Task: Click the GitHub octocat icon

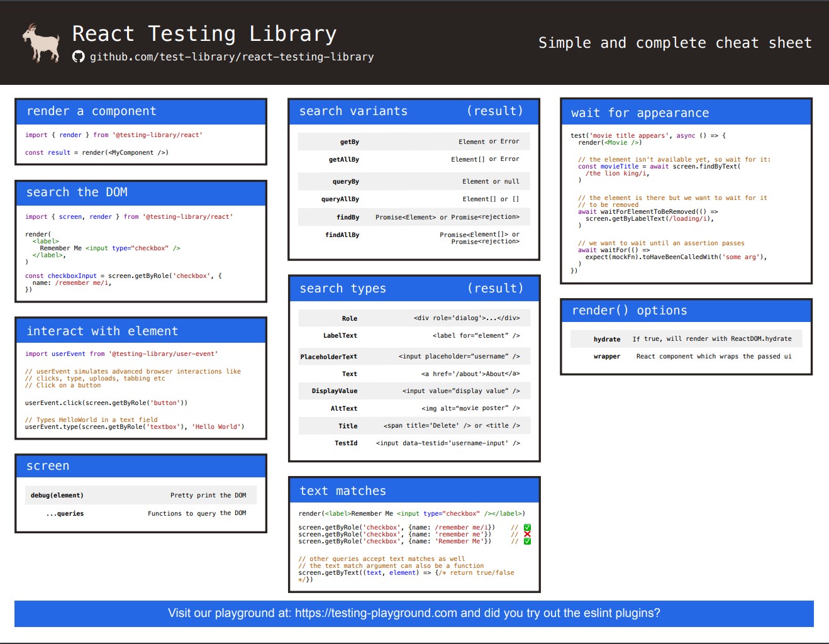Action: (79, 57)
